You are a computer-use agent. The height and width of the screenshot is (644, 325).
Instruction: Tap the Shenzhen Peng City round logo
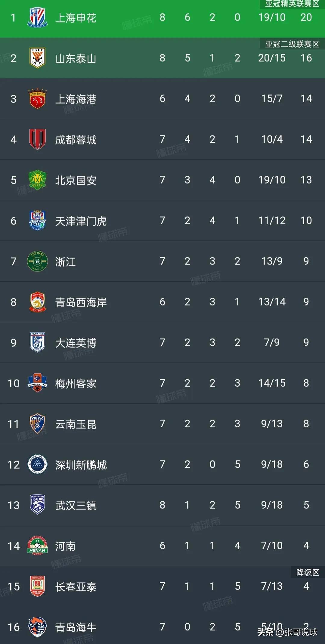[37, 464]
